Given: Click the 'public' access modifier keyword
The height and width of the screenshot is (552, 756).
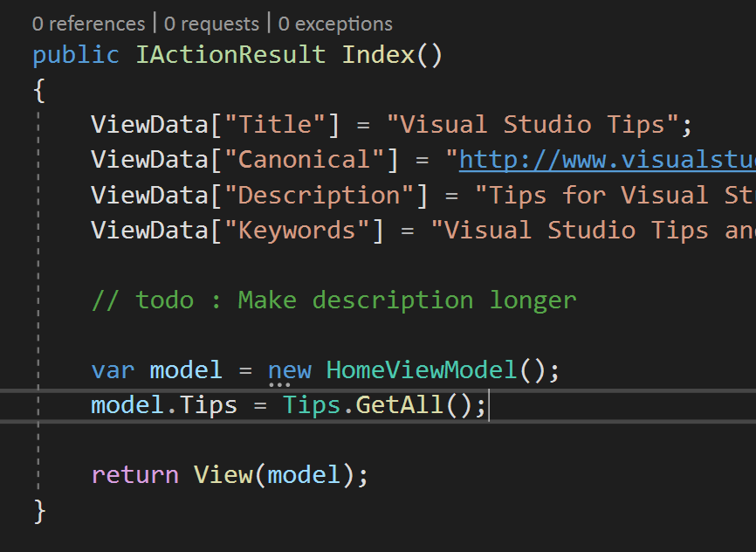Looking at the screenshot, I should (x=76, y=54).
